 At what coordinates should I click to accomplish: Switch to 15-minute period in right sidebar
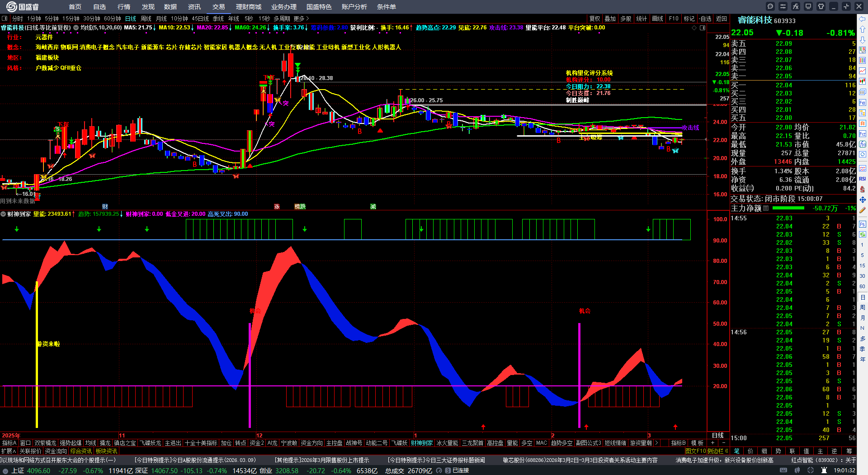click(863, 266)
